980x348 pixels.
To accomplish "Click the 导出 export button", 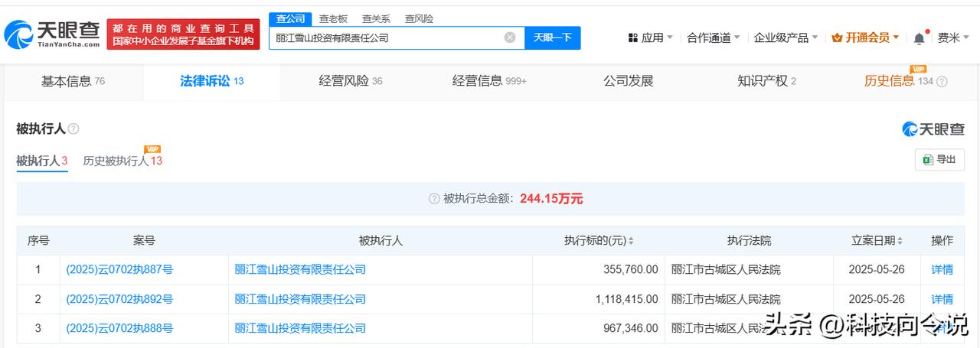I will tap(939, 159).
